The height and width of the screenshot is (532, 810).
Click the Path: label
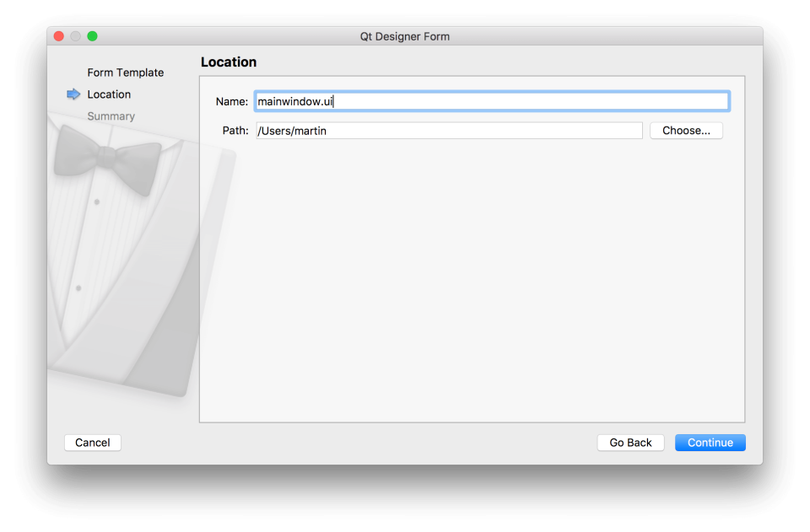click(x=235, y=131)
